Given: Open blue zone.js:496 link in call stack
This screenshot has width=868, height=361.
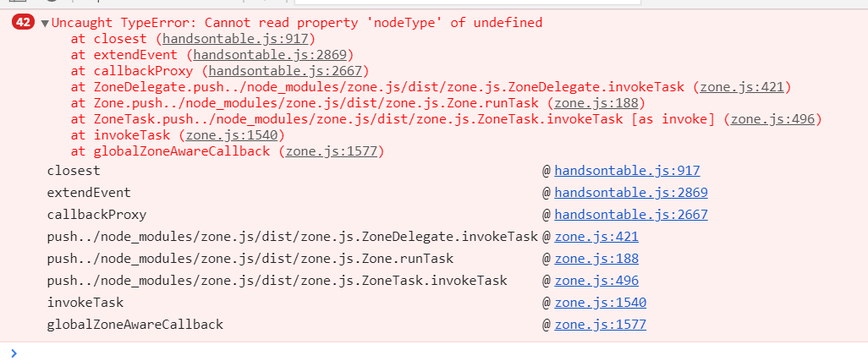Looking at the screenshot, I should pos(596,281).
